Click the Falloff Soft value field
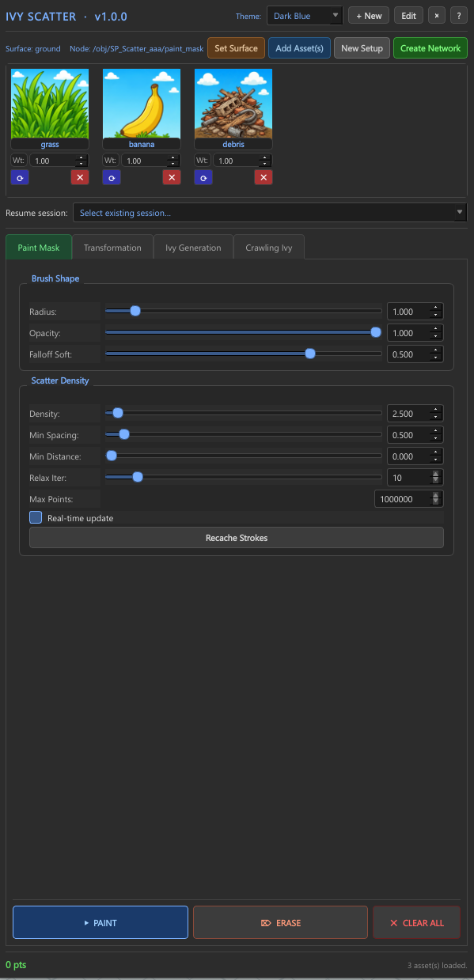 [415, 354]
